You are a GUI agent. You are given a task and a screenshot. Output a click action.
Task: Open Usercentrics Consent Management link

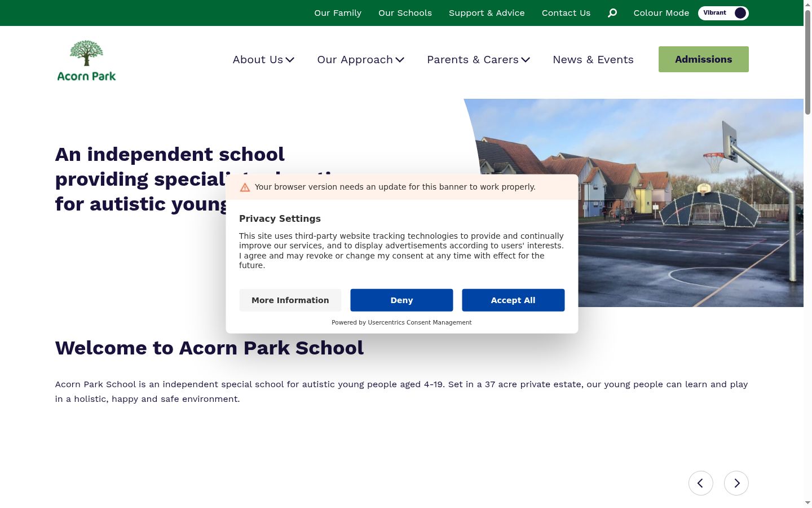420,323
